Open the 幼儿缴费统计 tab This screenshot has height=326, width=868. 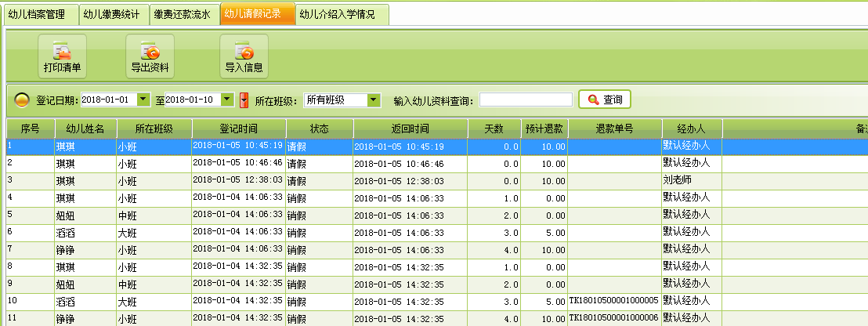[x=114, y=14]
